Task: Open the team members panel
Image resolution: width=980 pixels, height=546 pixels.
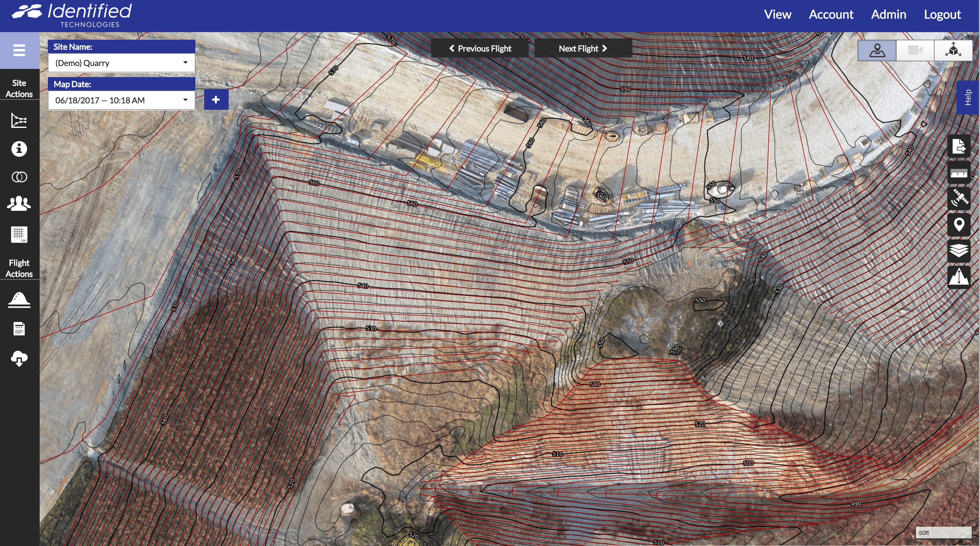Action: point(19,203)
